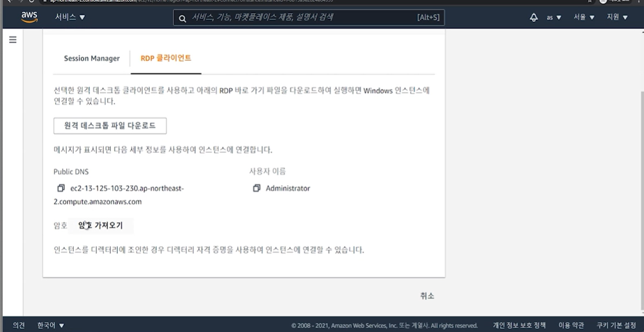Focus the AWS search input field
The image size is (644, 332).
click(x=309, y=17)
